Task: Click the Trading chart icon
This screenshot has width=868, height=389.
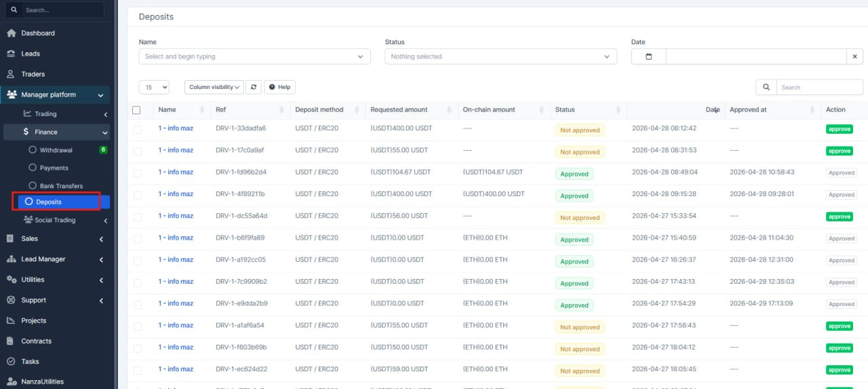Action: point(28,114)
